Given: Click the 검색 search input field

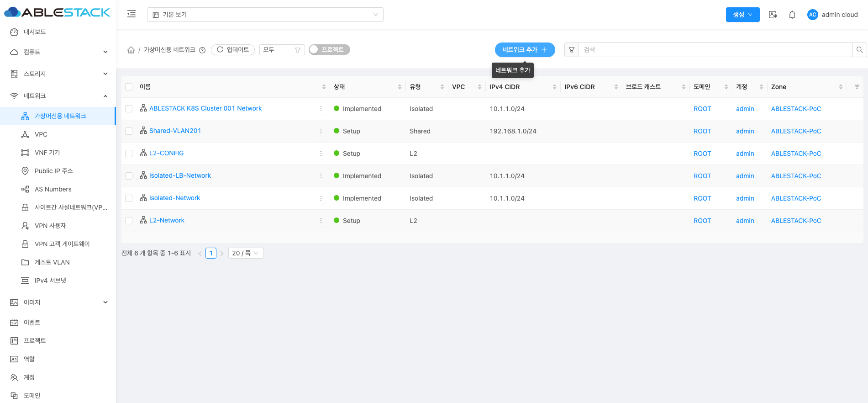Looking at the screenshot, I should 715,50.
